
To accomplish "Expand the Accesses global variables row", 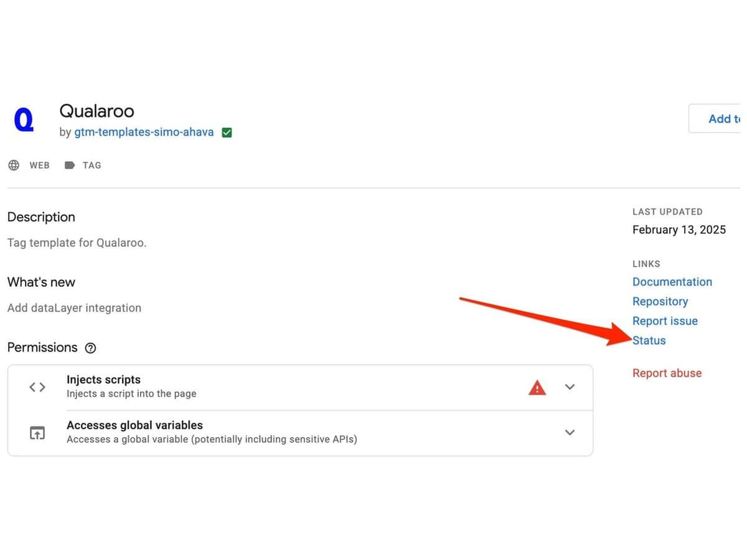I will point(569,432).
